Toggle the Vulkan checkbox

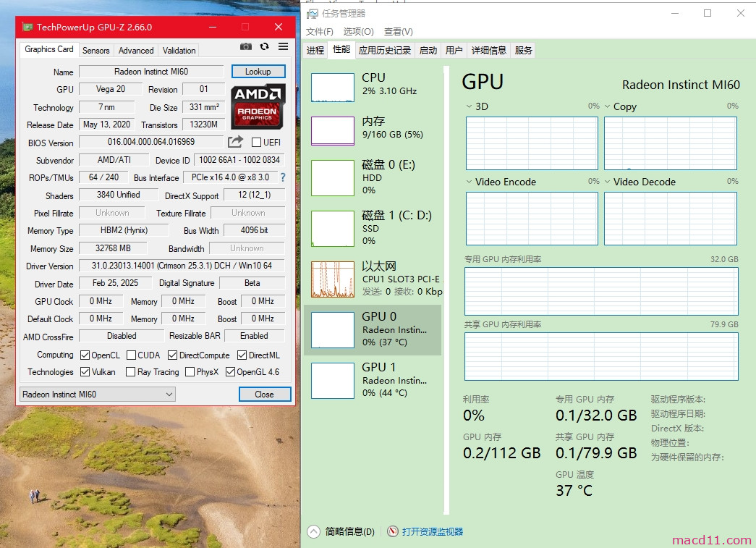85,372
